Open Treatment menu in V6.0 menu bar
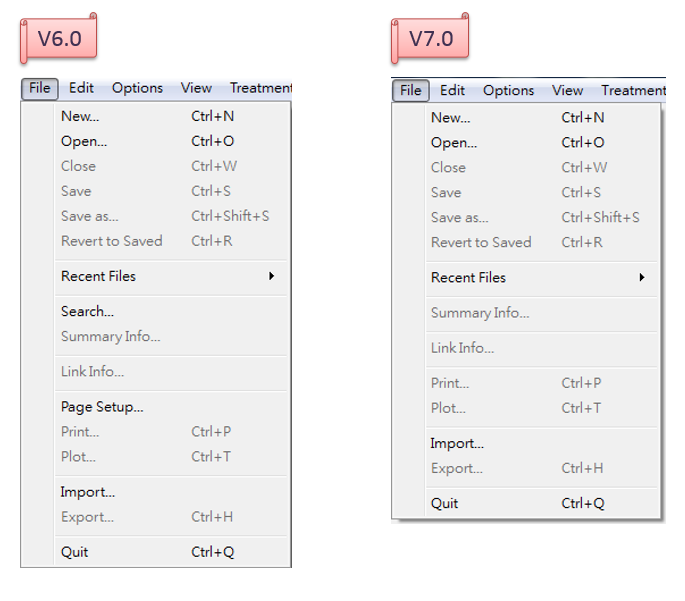Screen dimensions: 685x601 pos(260,88)
